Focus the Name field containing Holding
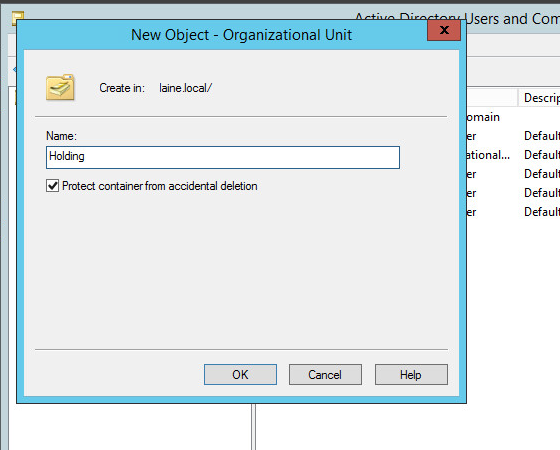Viewport: 560px width, 450px height. pyautogui.click(x=223, y=157)
